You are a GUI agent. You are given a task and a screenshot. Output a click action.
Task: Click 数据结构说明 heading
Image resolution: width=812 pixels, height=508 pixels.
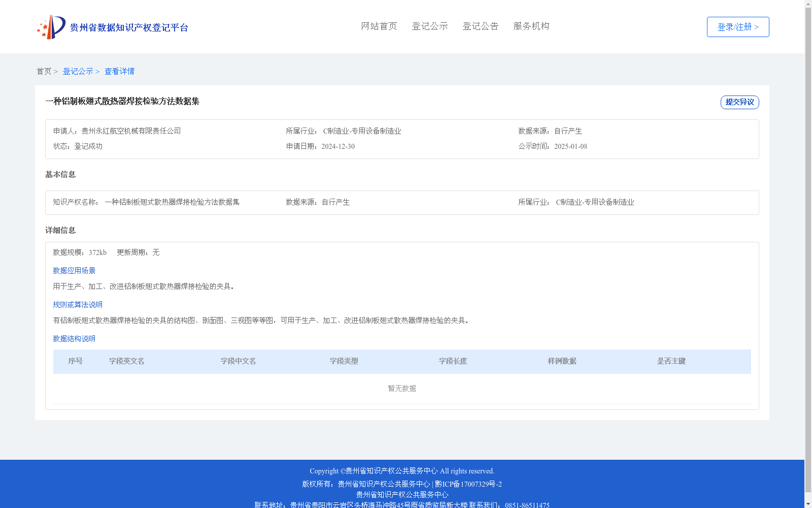click(74, 339)
